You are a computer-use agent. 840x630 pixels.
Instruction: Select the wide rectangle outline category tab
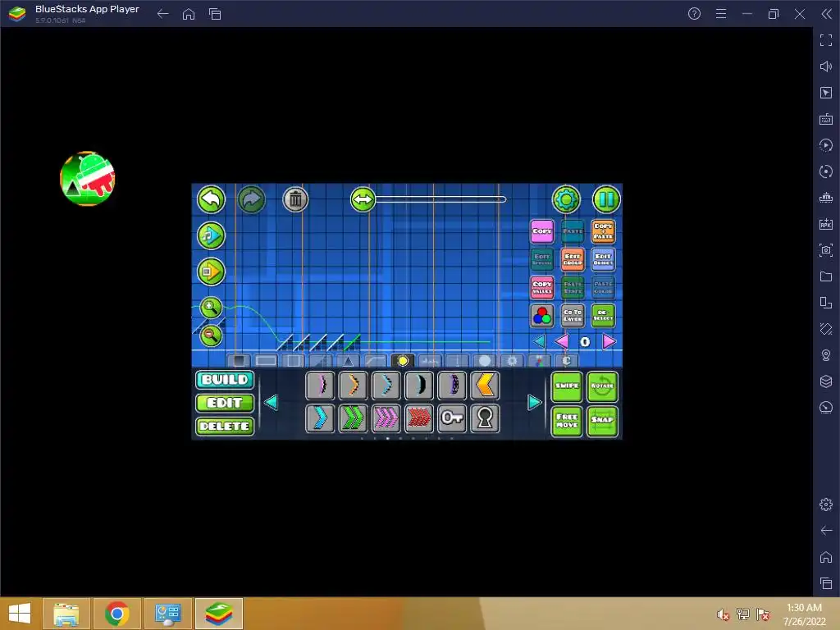click(267, 361)
